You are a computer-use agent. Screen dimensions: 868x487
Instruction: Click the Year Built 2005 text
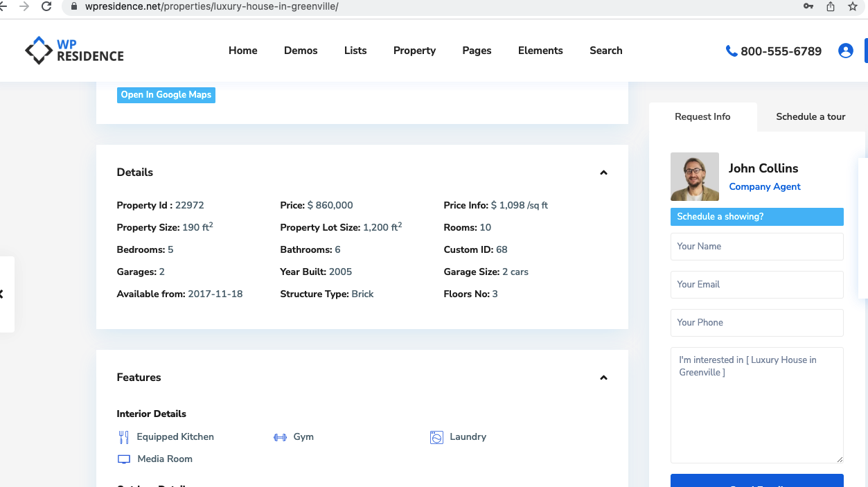point(316,272)
